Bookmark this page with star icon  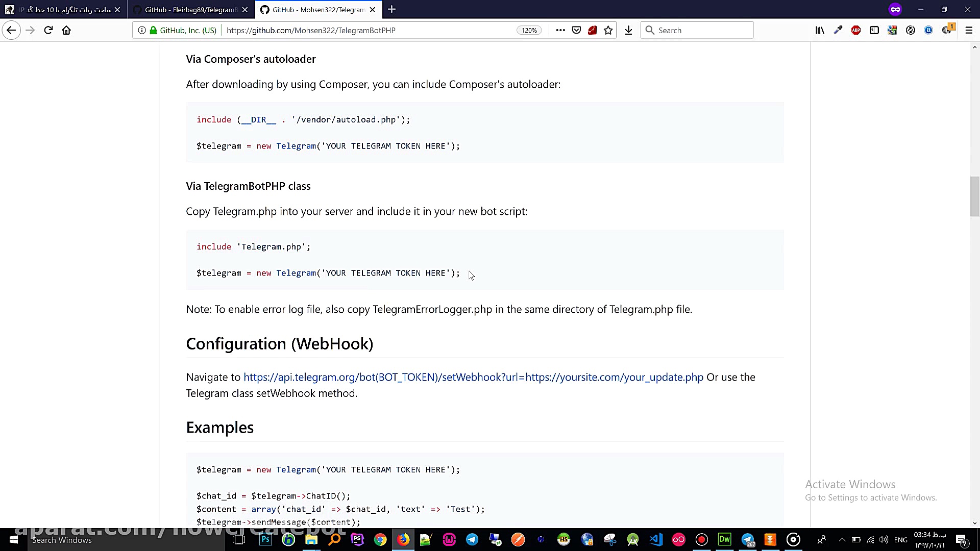click(x=608, y=30)
